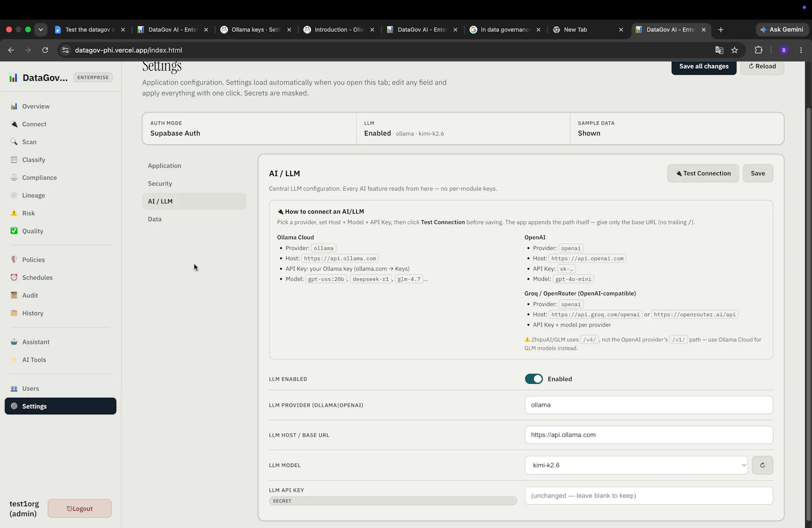Click the gpt-4o-mini model code text

pyautogui.click(x=573, y=279)
